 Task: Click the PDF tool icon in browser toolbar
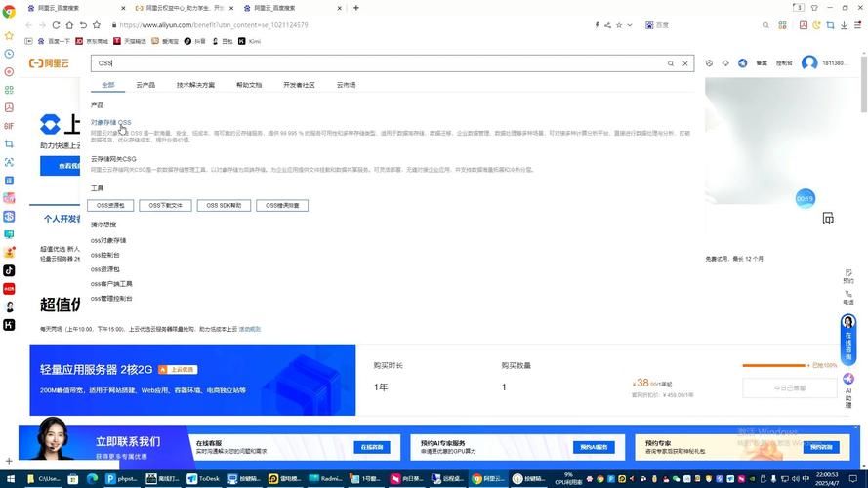[x=804, y=25]
